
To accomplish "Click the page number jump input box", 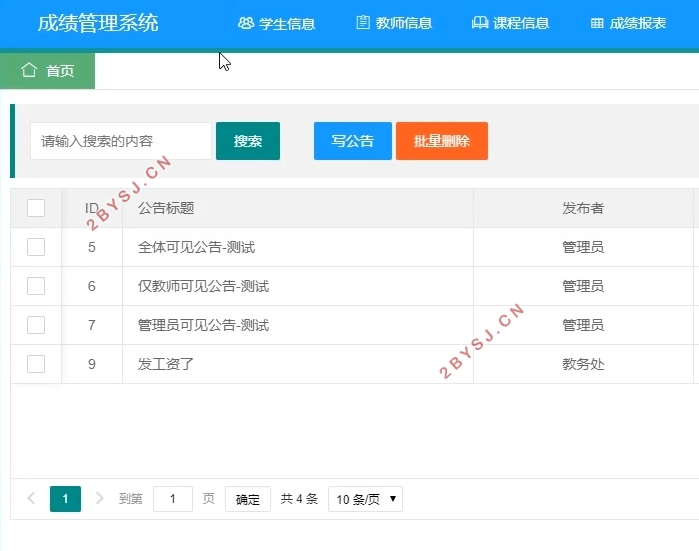I will (173, 499).
